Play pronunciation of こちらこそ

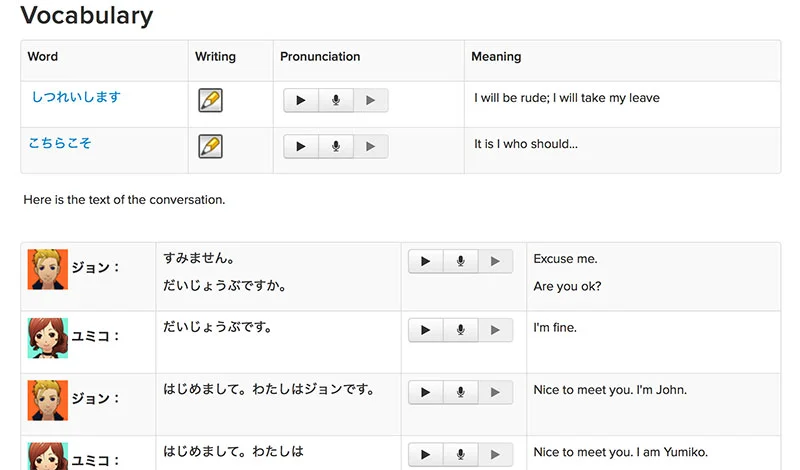(x=301, y=146)
